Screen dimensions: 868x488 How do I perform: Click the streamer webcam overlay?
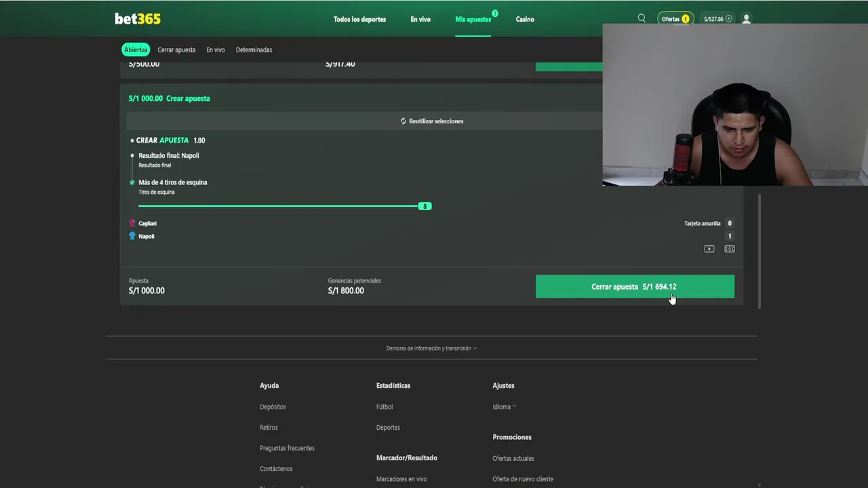(735, 104)
